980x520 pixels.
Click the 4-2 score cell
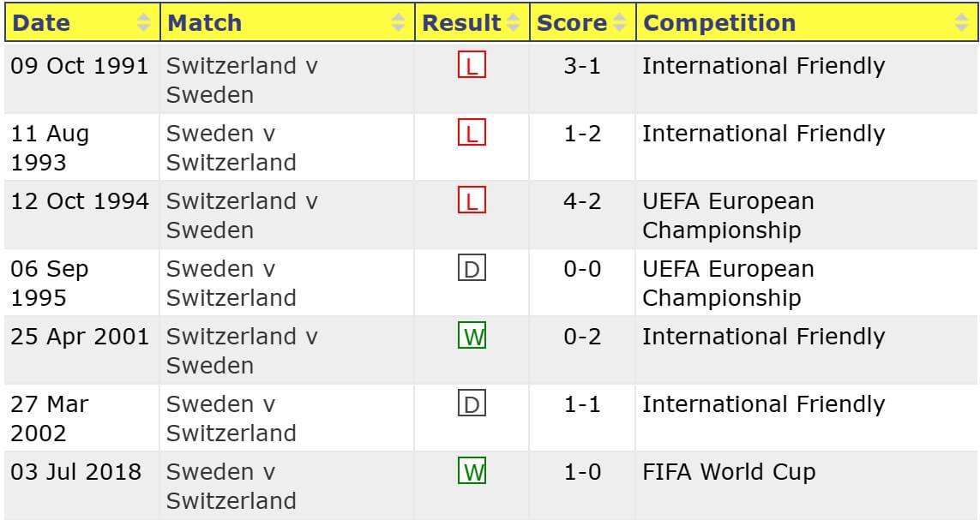click(x=582, y=201)
